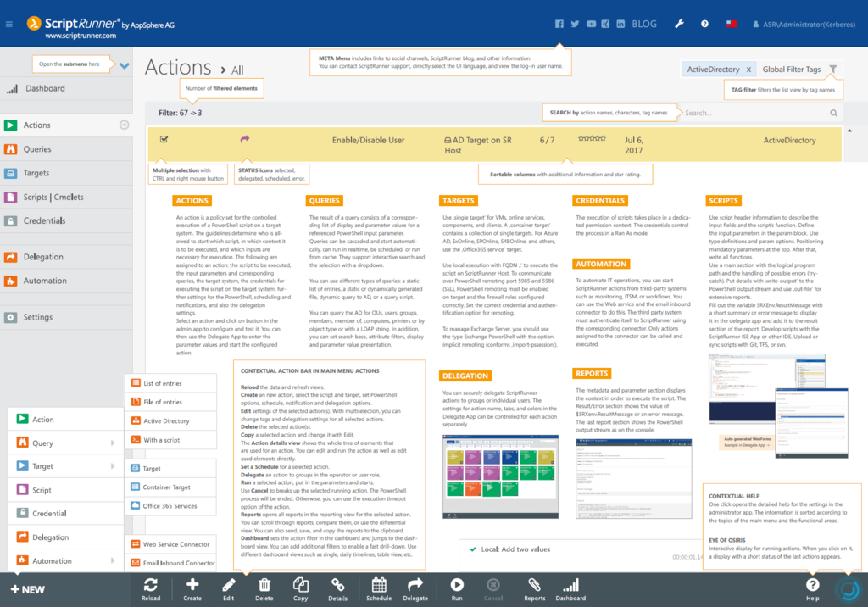The width and height of the screenshot is (868, 607).
Task: Open the Facebook social link icon
Action: tap(559, 24)
